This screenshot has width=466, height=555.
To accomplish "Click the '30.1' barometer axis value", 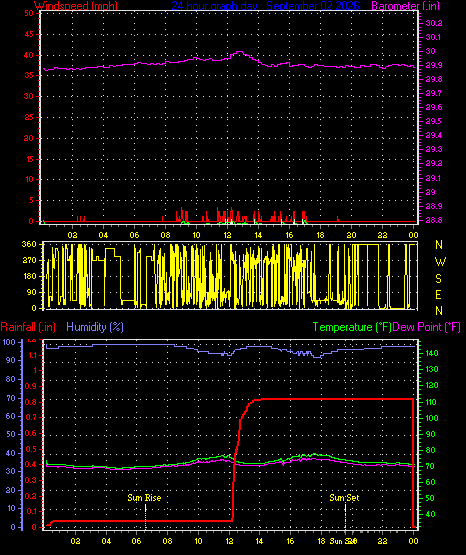I will coord(433,37).
